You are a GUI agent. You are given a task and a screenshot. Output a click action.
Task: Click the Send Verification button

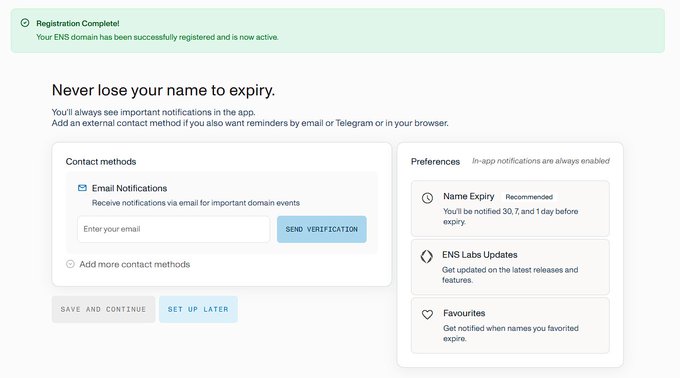pos(321,229)
